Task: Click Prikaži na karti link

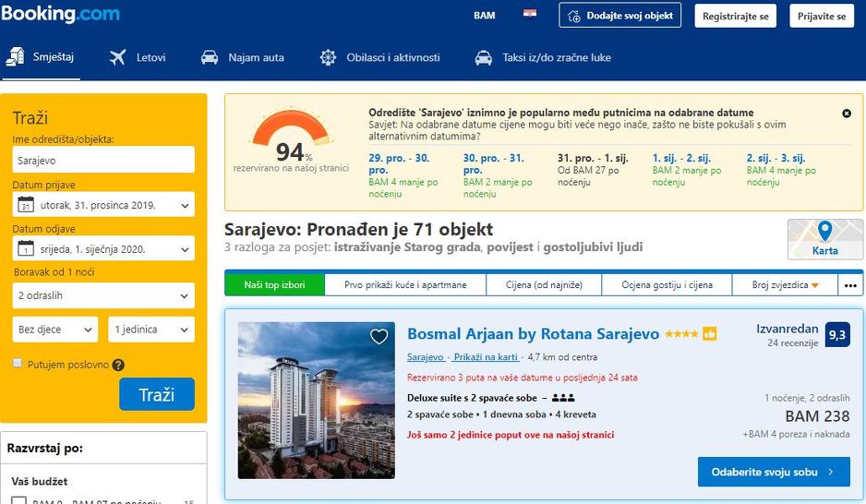Action: (x=486, y=357)
